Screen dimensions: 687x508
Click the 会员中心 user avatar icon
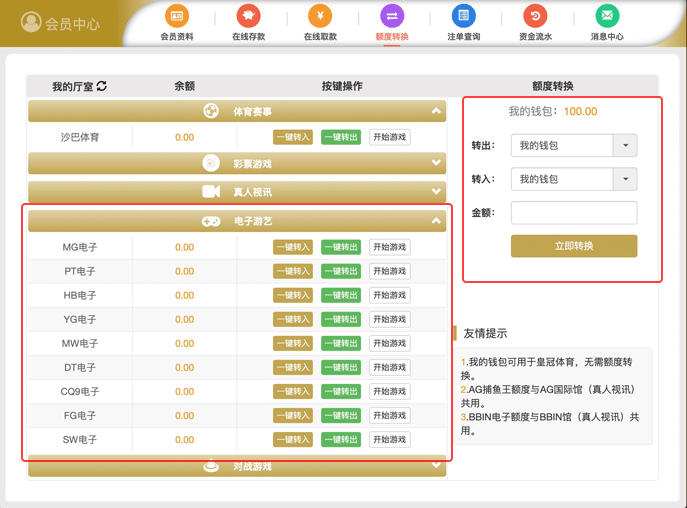pyautogui.click(x=31, y=23)
